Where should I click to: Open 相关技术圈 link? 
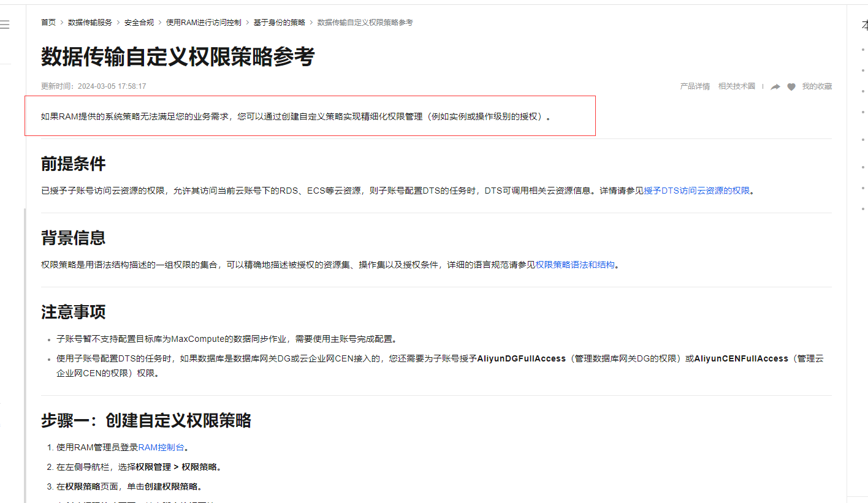(737, 86)
